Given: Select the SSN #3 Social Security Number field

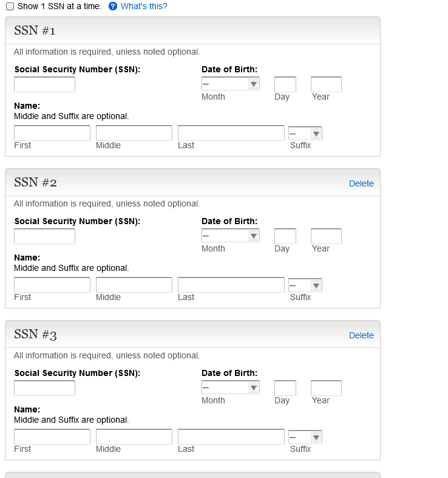Looking at the screenshot, I should tap(44, 388).
